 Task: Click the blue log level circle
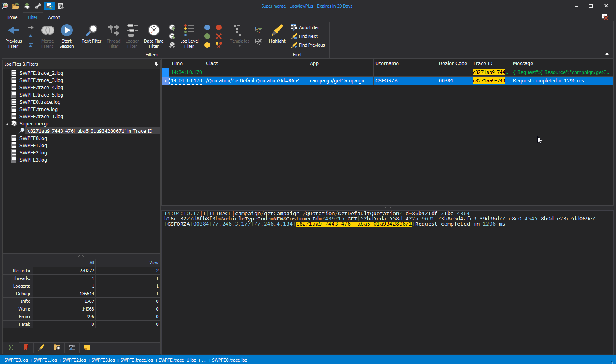[207, 27]
